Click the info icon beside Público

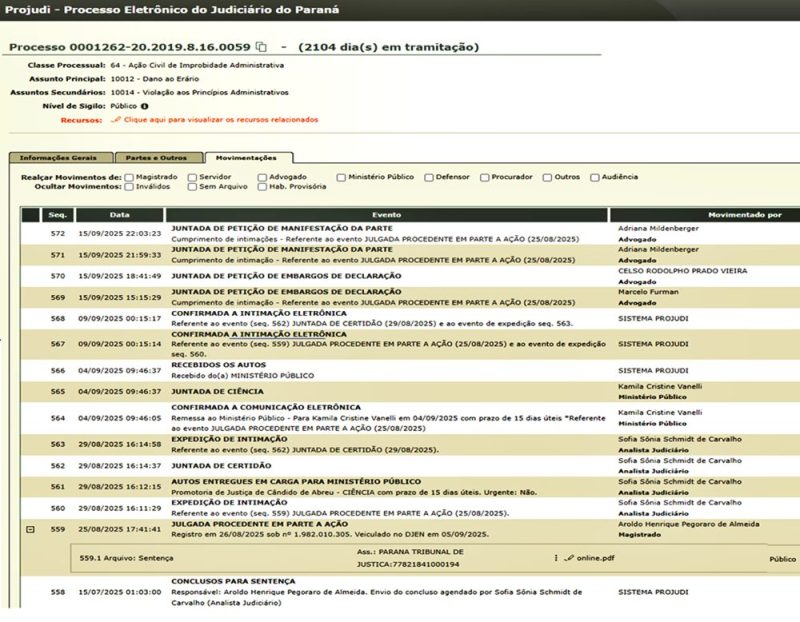click(145, 106)
